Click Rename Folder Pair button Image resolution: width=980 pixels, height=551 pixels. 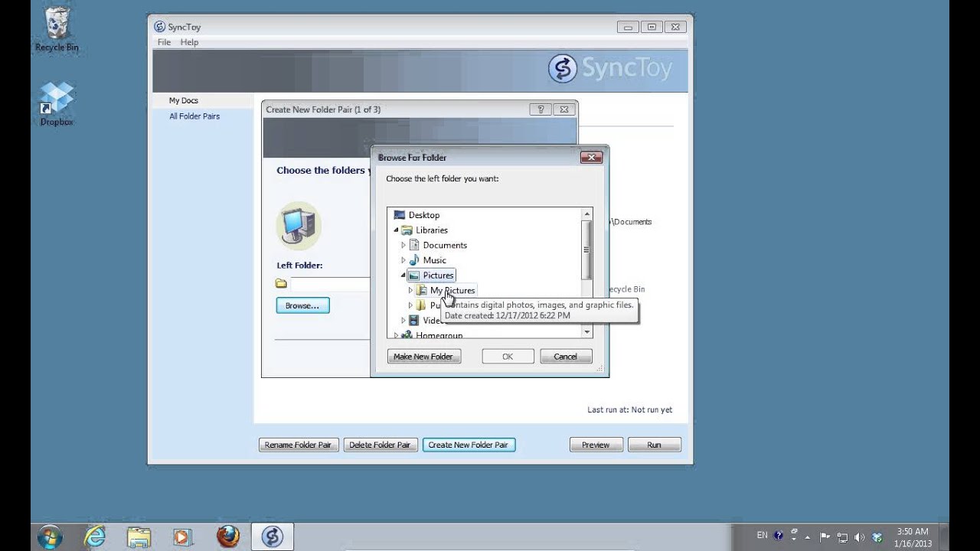pyautogui.click(x=298, y=445)
